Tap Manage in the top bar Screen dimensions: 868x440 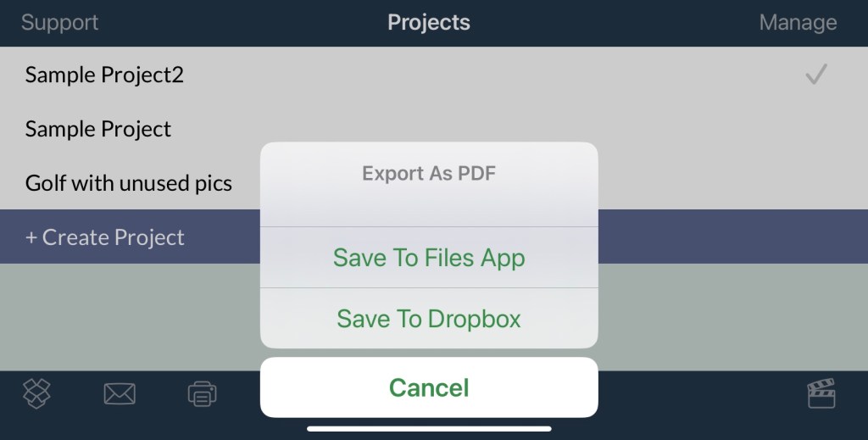pyautogui.click(x=798, y=22)
